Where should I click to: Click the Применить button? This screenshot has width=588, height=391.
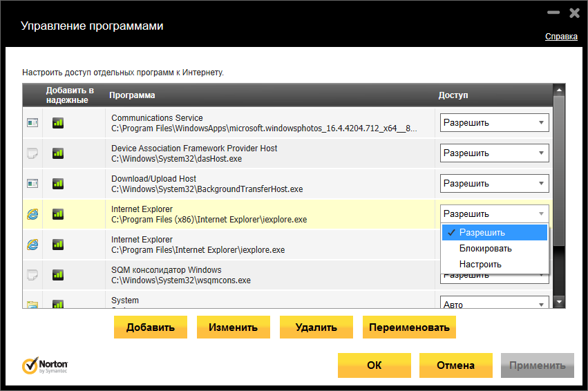pos(538,365)
